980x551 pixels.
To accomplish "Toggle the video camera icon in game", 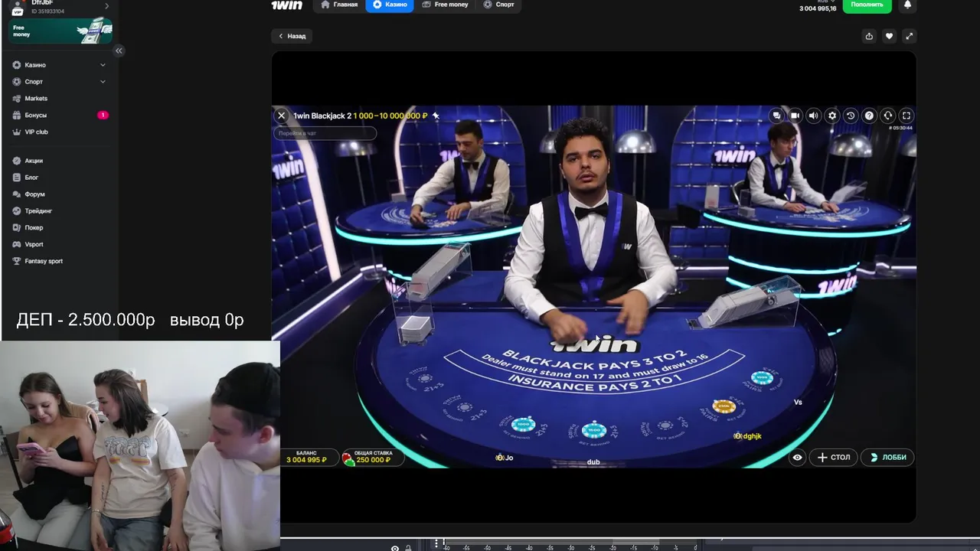I will pos(795,116).
